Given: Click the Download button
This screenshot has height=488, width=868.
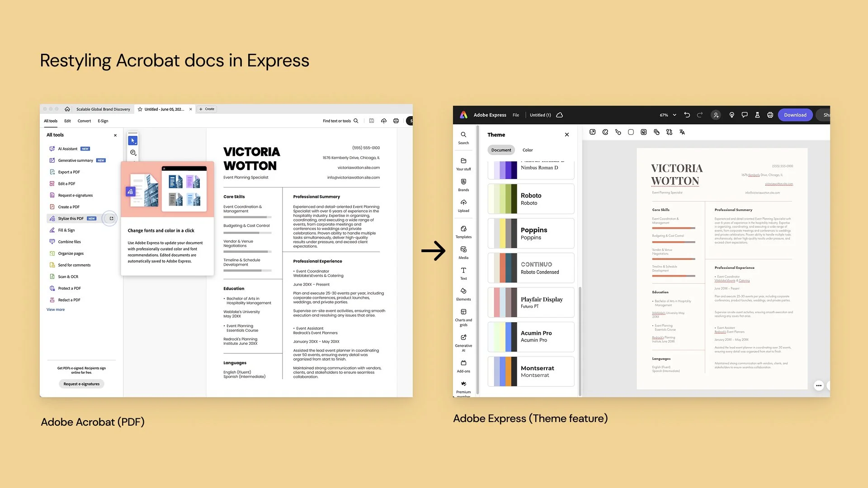Looking at the screenshot, I should point(795,115).
